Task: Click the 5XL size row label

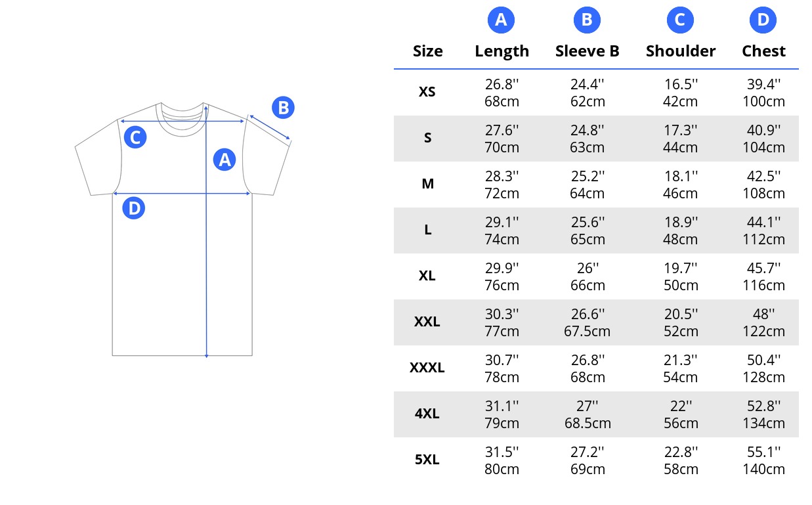Action: coord(427,460)
